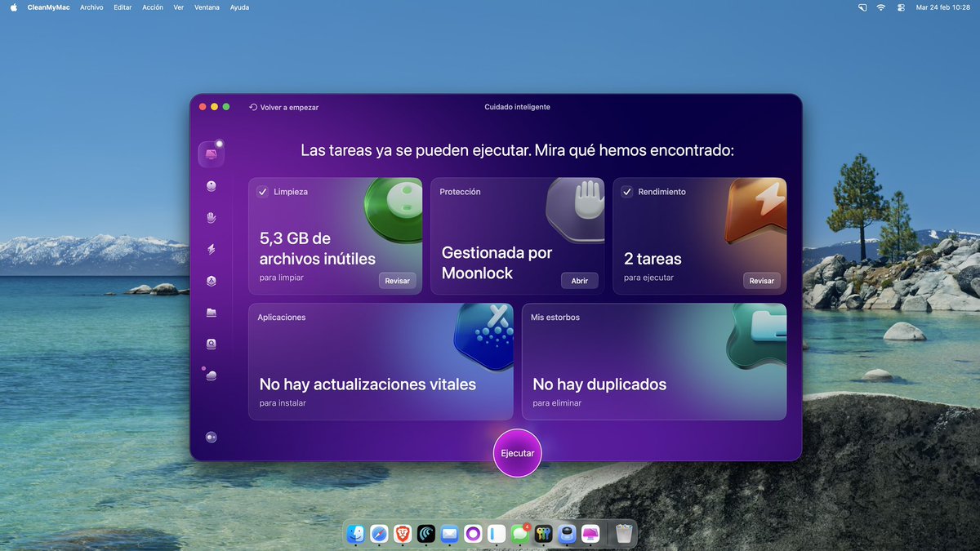Open white app with blue bar in Dock
Viewport: 980px width, 551px height.
point(497,534)
